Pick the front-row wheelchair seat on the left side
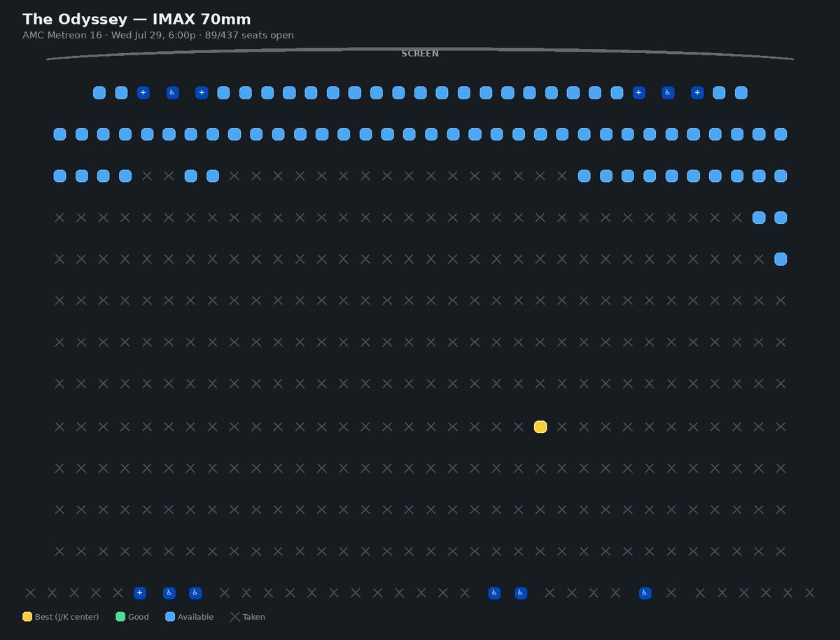This screenshot has width=840, height=640. (173, 92)
